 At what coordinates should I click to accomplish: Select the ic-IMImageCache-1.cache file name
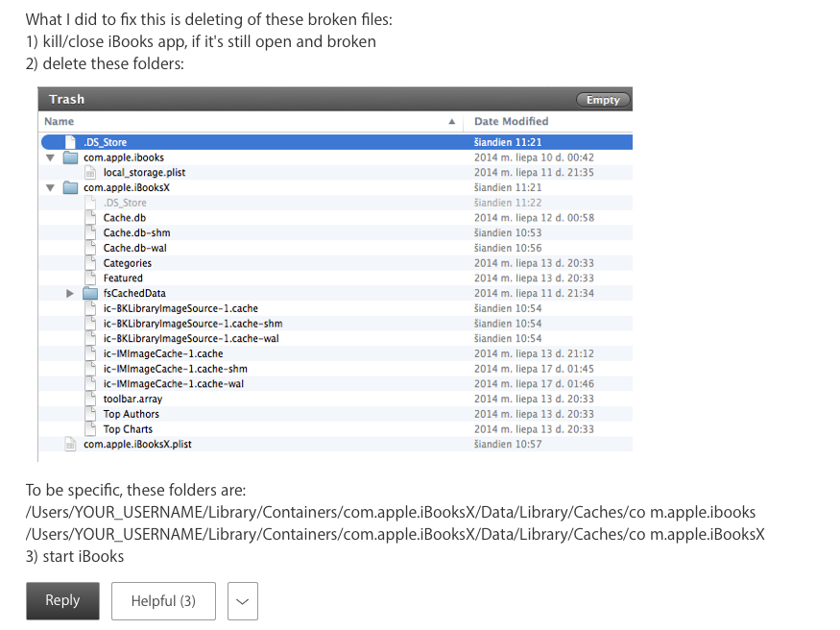coord(163,353)
